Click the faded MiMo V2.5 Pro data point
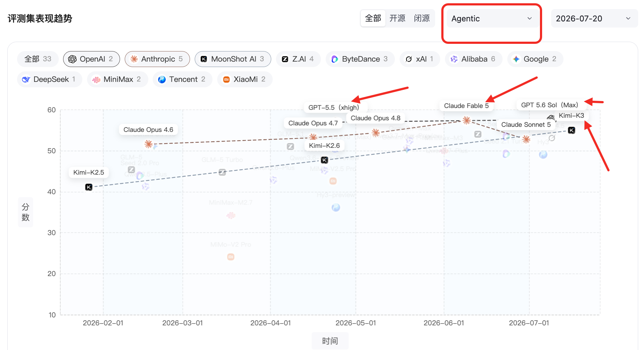This screenshot has width=644, height=350. click(x=333, y=181)
